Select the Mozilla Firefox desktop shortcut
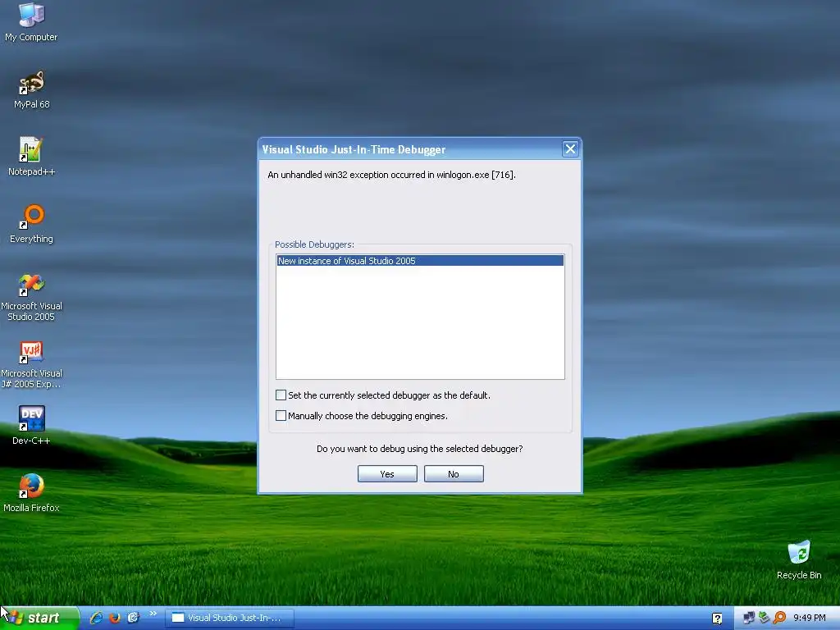This screenshot has height=630, width=840. 31,493
